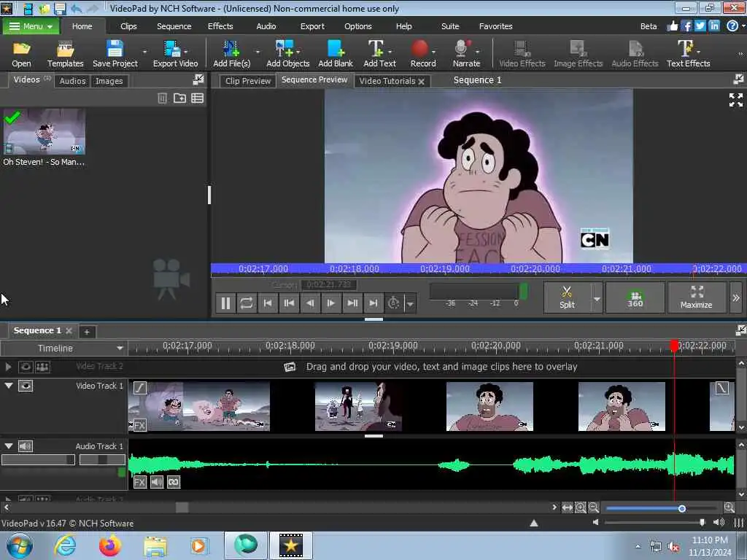Insert a blank clip with Add Blank
Screen dimensions: 747x560
point(336,54)
